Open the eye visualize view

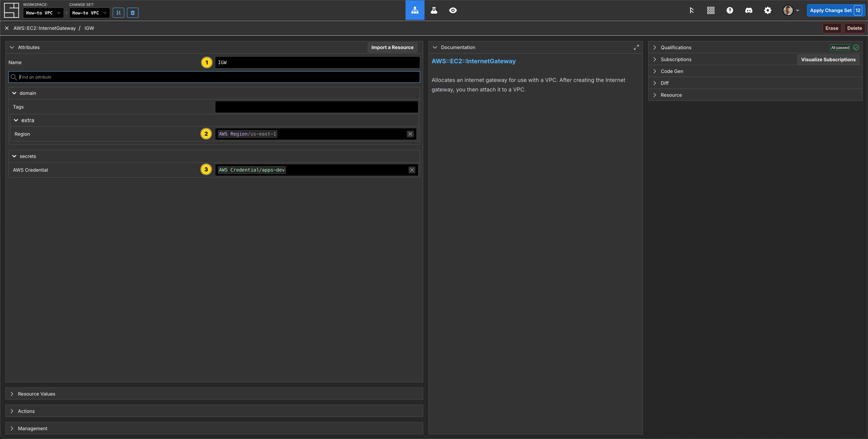(x=453, y=10)
